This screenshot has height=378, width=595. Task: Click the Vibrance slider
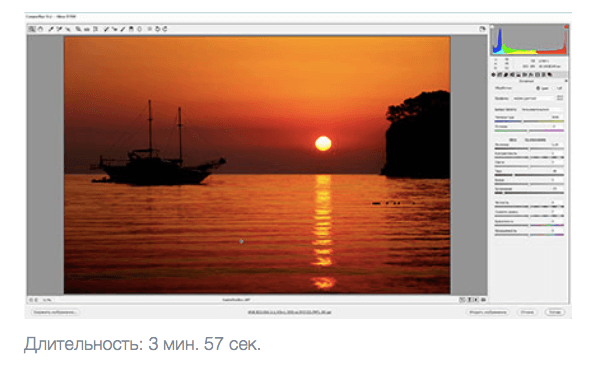[529, 225]
